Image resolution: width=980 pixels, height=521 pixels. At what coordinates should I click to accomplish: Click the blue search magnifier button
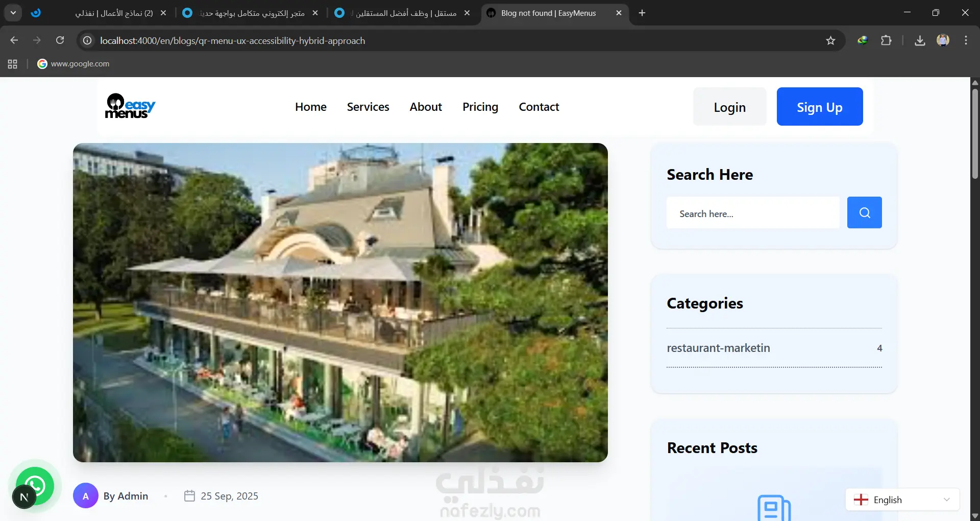pyautogui.click(x=864, y=212)
